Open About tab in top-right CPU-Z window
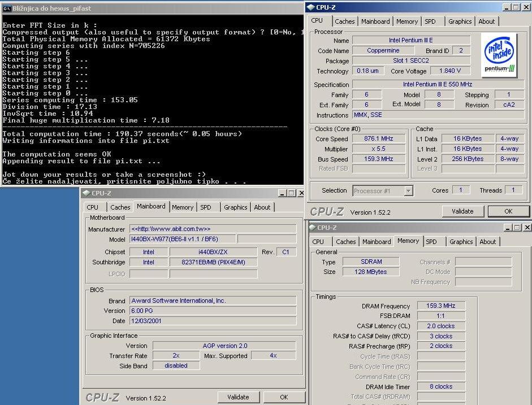The height and width of the screenshot is (405, 532). tap(487, 21)
